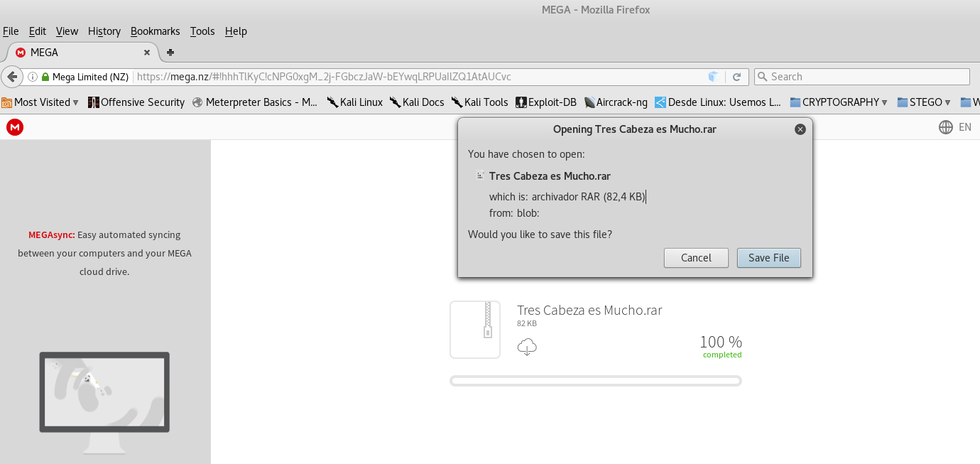Click the globe language icon
The width and height of the screenshot is (980, 464).
click(945, 127)
